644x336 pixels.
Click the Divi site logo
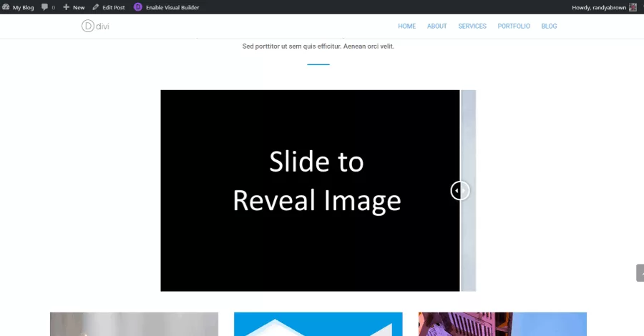point(95,26)
